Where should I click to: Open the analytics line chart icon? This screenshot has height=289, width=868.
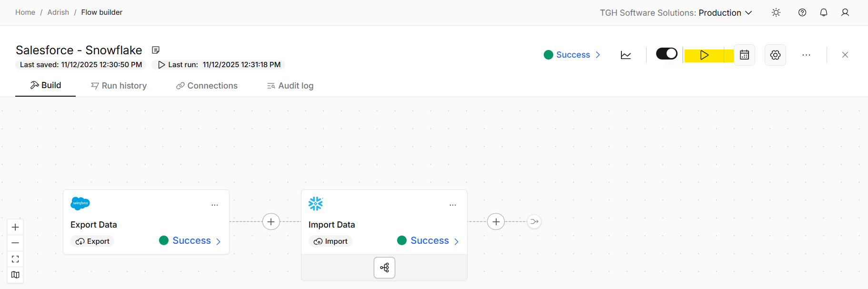pos(626,55)
